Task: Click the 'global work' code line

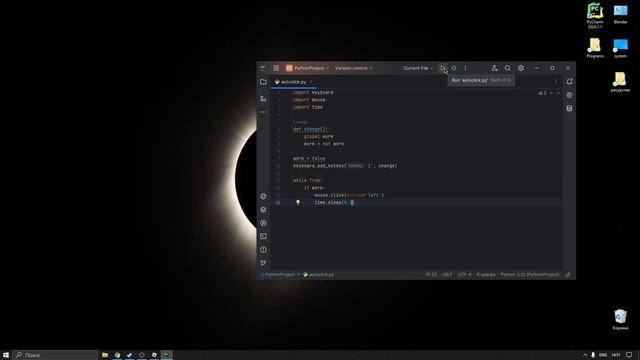Action: tap(318, 137)
